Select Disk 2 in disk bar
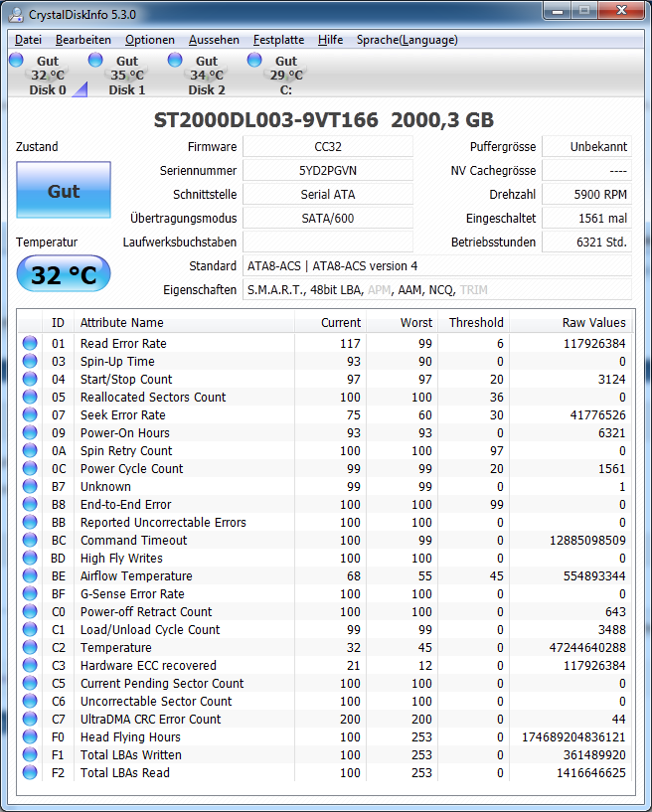Screen dimensions: 652x812 click(x=207, y=76)
